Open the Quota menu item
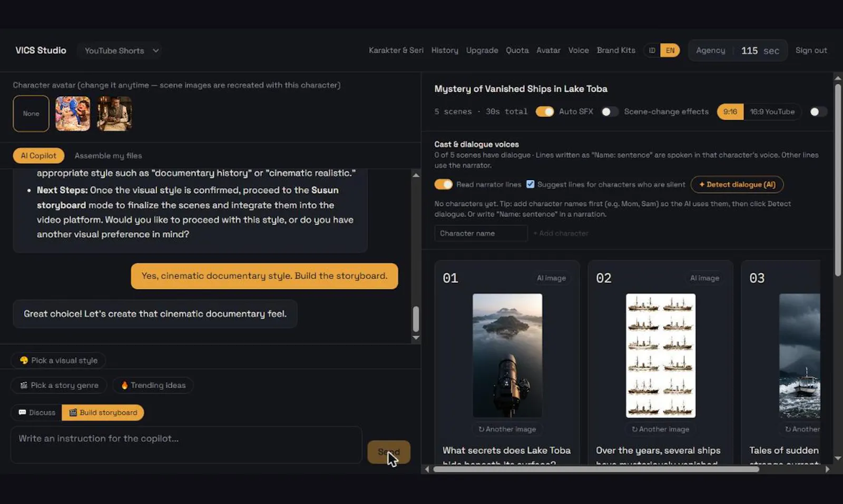This screenshot has width=843, height=504. pyautogui.click(x=517, y=51)
